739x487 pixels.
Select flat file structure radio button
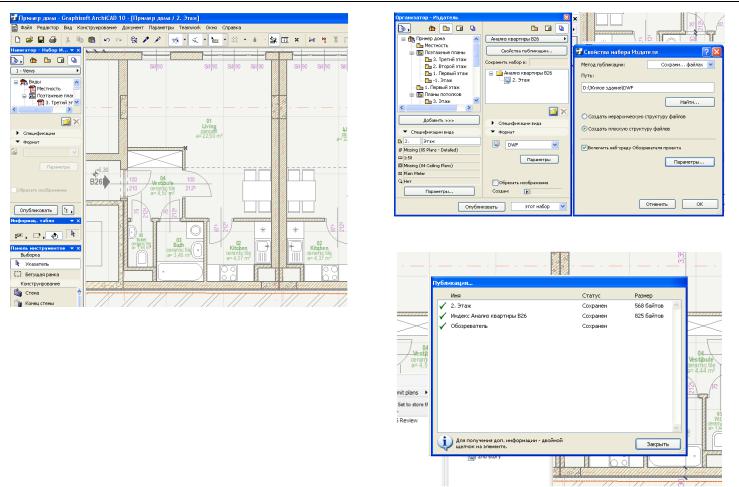[x=584, y=128]
